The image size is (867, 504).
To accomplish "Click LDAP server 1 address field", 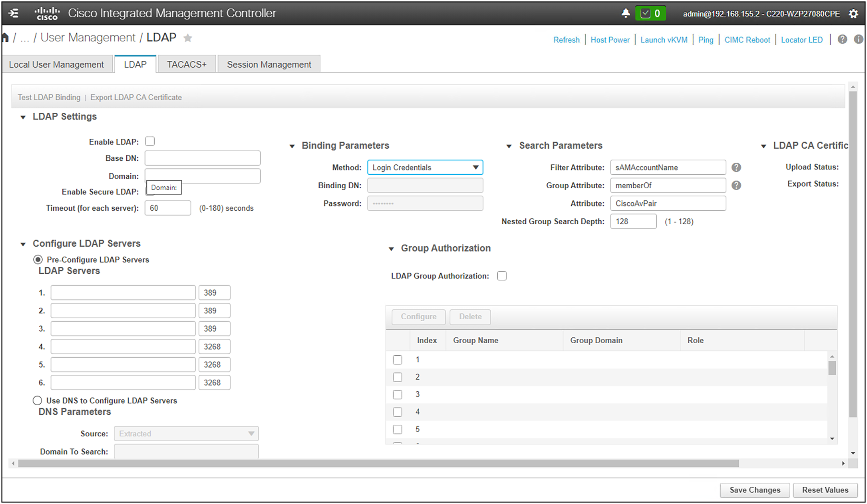I will 123,293.
